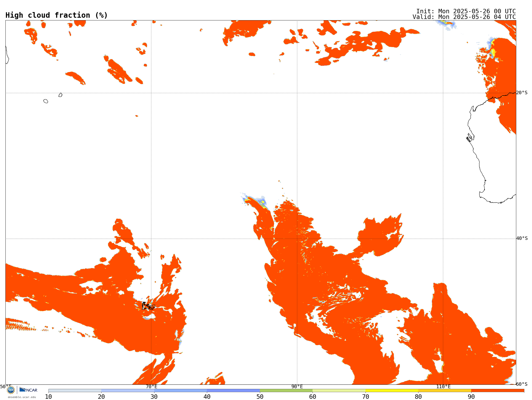Click the colorbar tick label 10
The image size is (532, 400).
pyautogui.click(x=49, y=397)
